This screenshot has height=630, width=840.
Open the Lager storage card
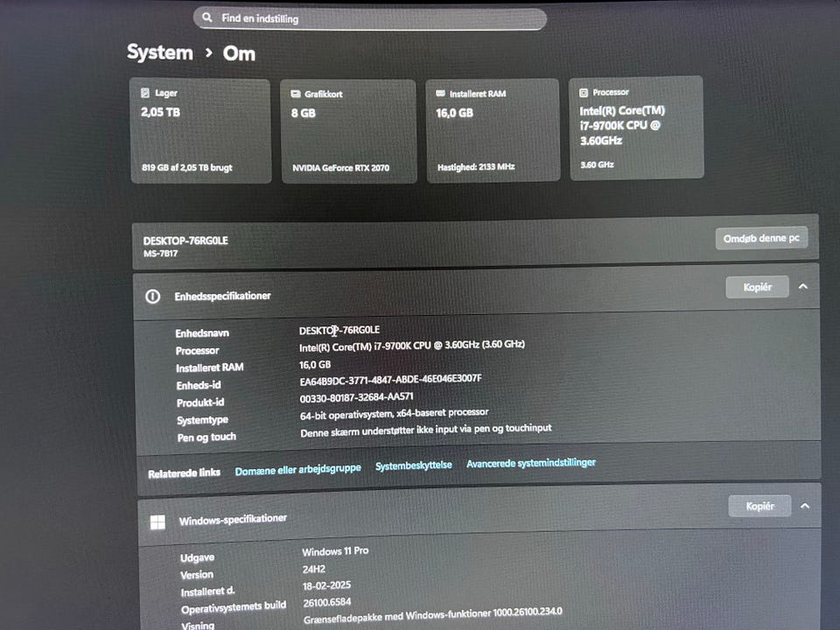(201, 131)
